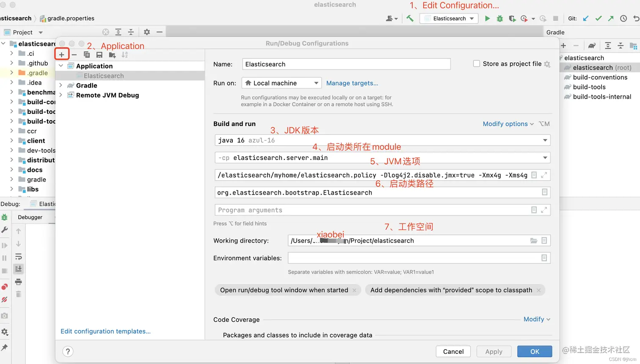The width and height of the screenshot is (640, 364).
Task: Build the project with the hammer icon
Action: 410,18
